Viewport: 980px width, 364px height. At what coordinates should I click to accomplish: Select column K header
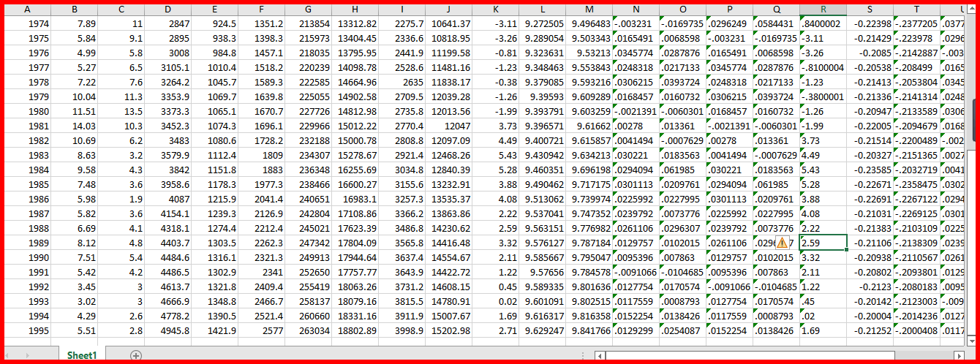pos(495,10)
